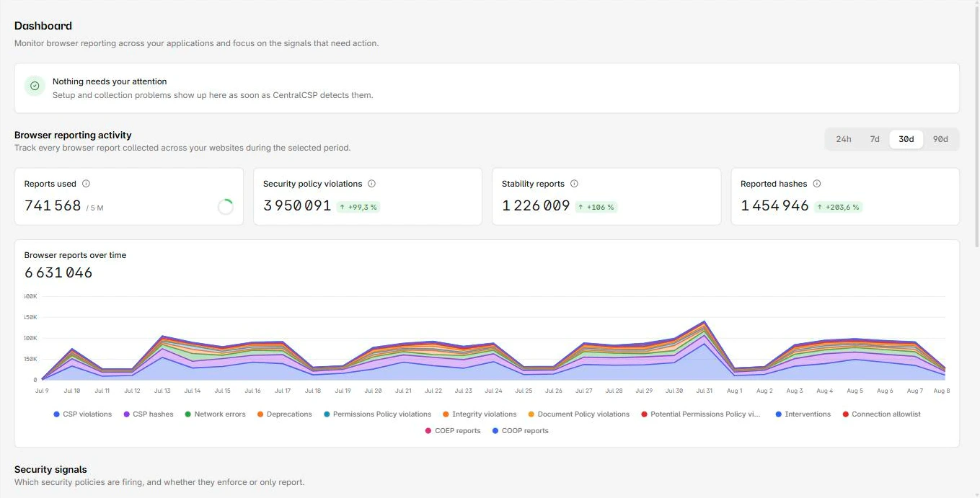The image size is (980, 498).
Task: Click the Jul 31 peak on chart
Action: pos(704,322)
